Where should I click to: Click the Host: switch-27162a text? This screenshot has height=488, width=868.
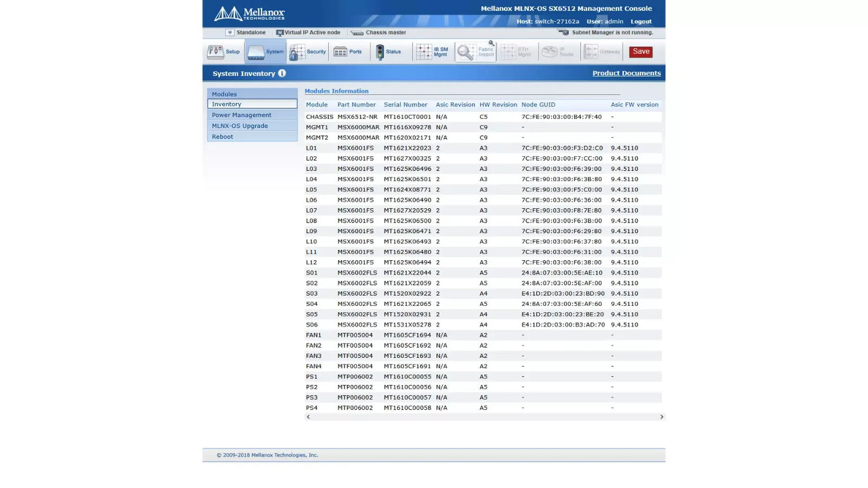548,21
